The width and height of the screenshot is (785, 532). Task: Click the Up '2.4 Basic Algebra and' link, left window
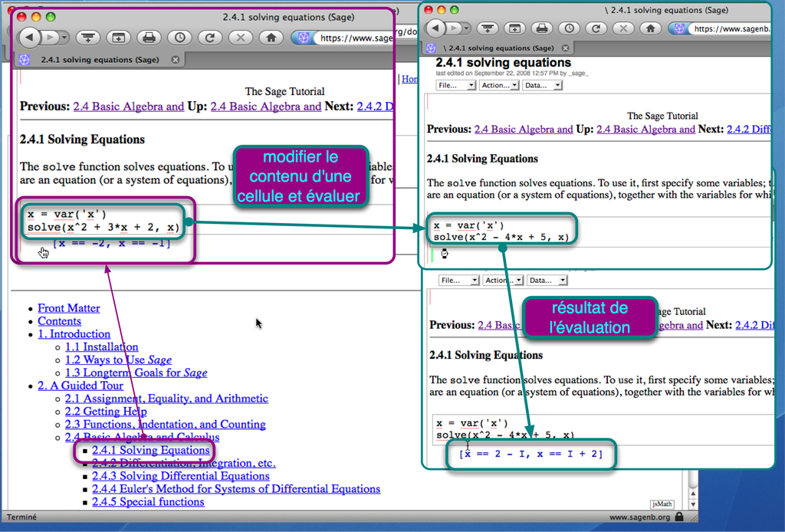266,107
